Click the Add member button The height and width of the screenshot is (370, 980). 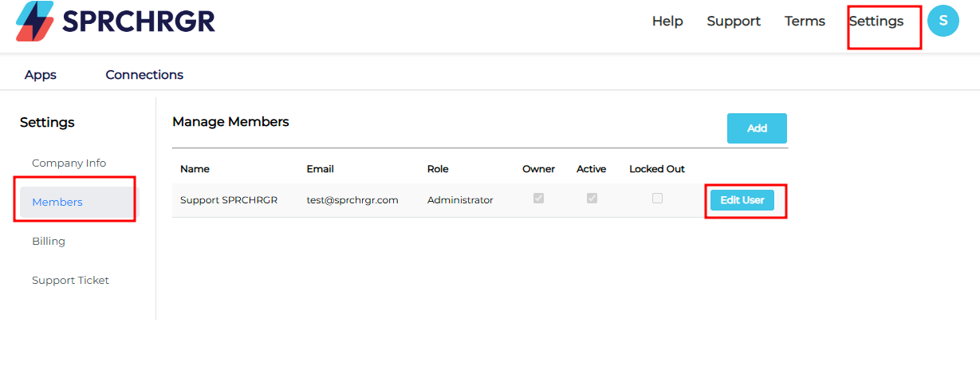(757, 128)
